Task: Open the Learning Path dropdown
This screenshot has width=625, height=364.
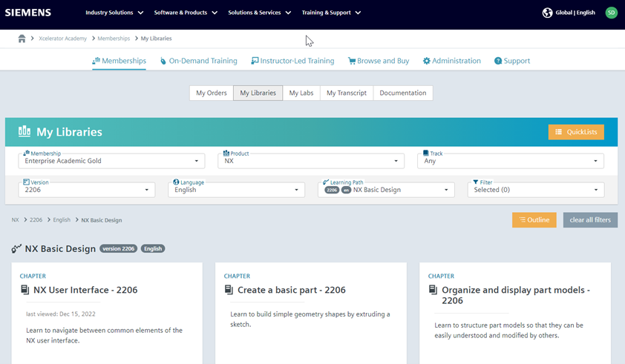Action: point(386,190)
